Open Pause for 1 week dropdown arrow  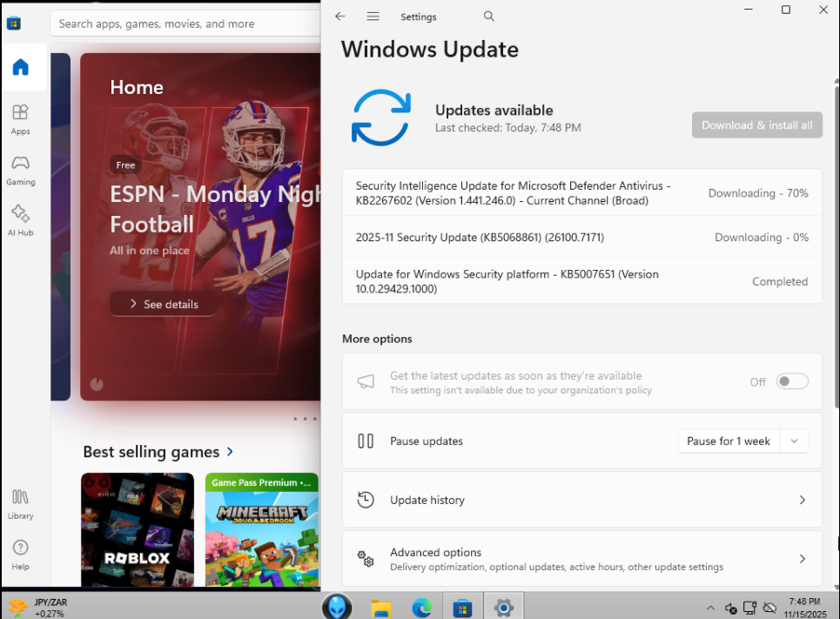[x=794, y=441]
